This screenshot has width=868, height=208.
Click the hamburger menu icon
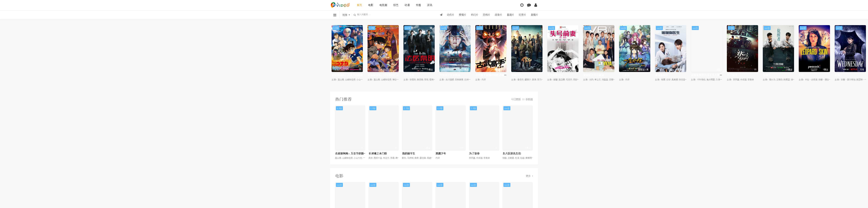tap(335, 15)
